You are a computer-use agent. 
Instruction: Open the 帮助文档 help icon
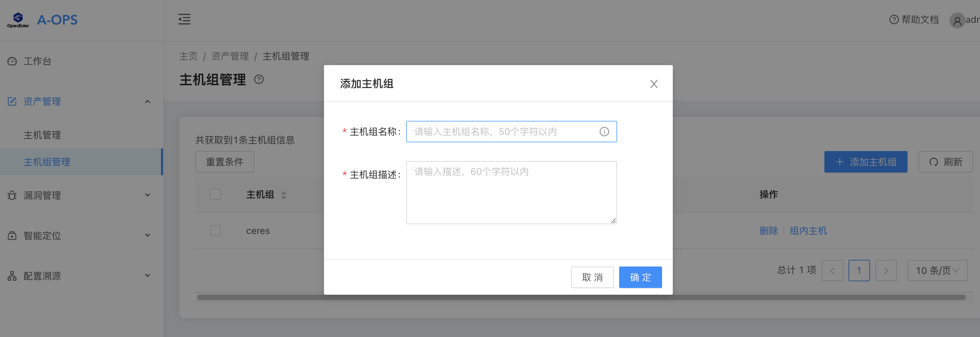(894, 19)
